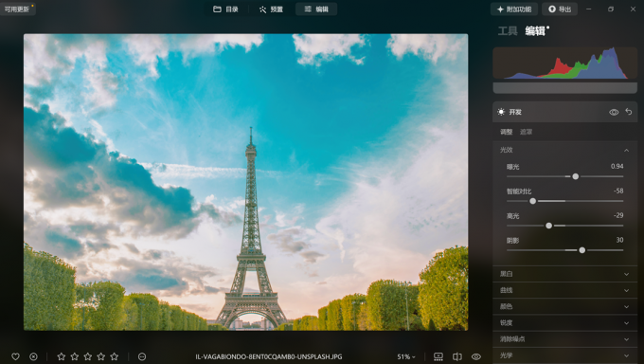This screenshot has width=644, height=364.
Task: Open the 预置 presets tab
Action: tap(271, 9)
